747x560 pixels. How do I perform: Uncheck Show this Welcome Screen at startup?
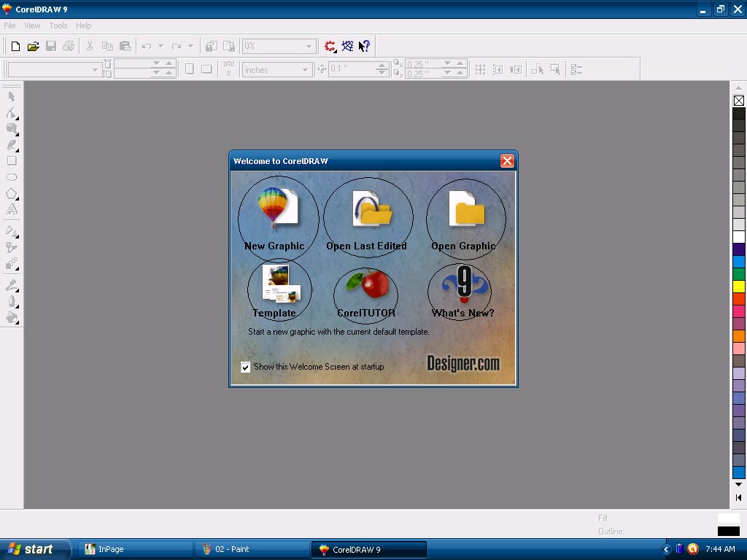point(246,367)
